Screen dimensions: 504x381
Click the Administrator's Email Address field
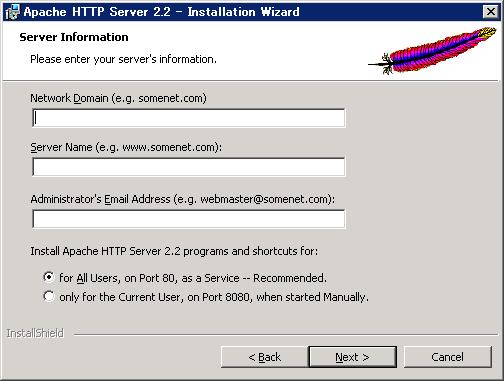[x=189, y=219]
